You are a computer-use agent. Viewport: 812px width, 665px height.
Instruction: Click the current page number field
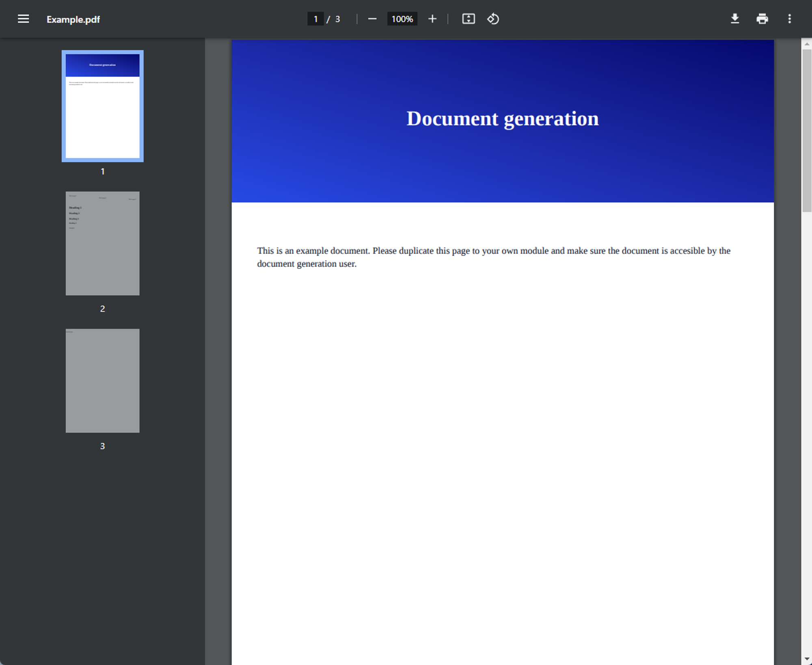(x=315, y=19)
